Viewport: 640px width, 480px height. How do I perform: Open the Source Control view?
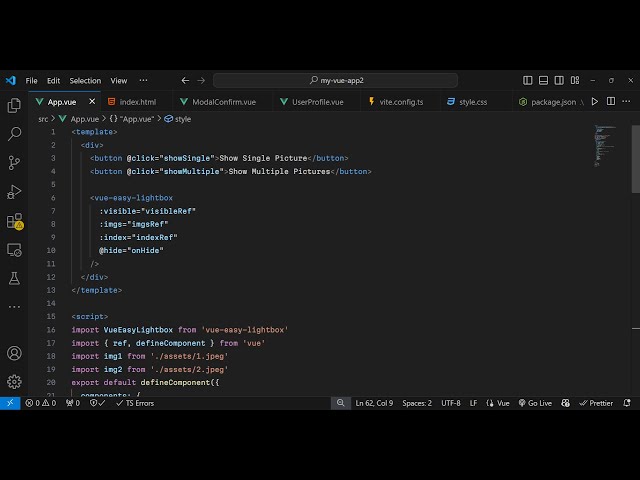click(x=14, y=162)
